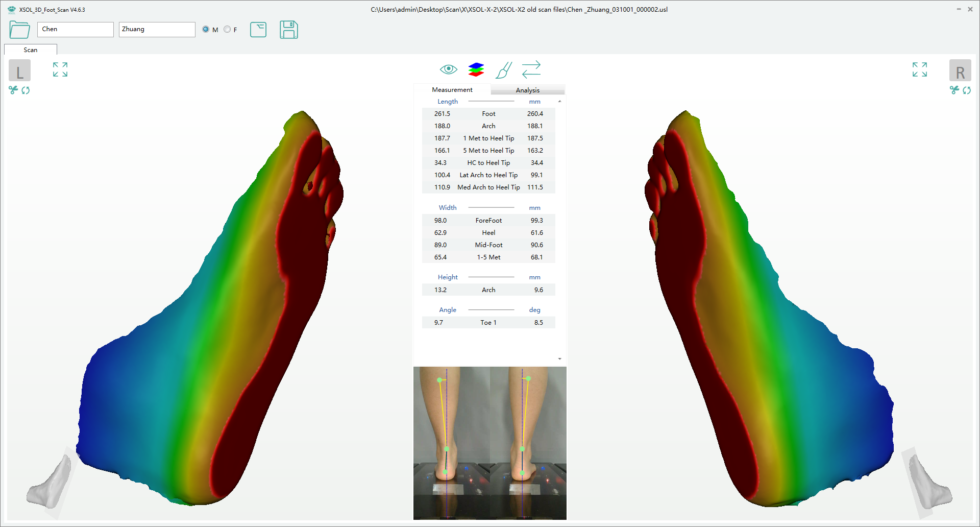This screenshot has width=980, height=527.
Task: Select the paintbrush tool icon
Action: pos(503,70)
